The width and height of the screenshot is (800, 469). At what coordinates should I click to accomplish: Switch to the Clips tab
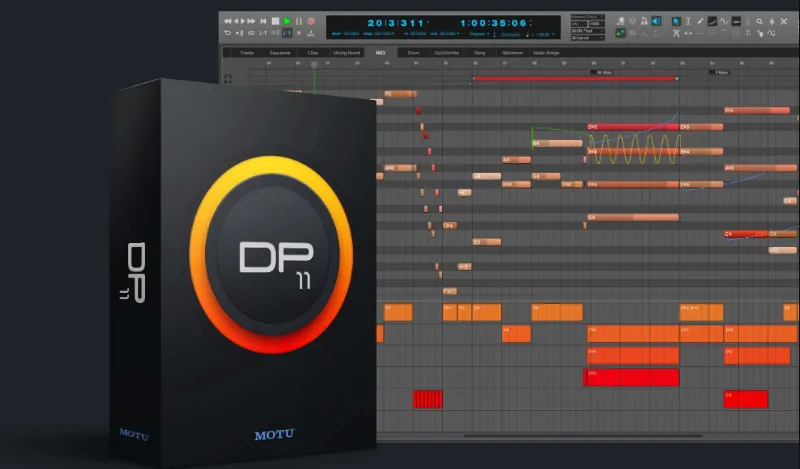click(x=313, y=53)
